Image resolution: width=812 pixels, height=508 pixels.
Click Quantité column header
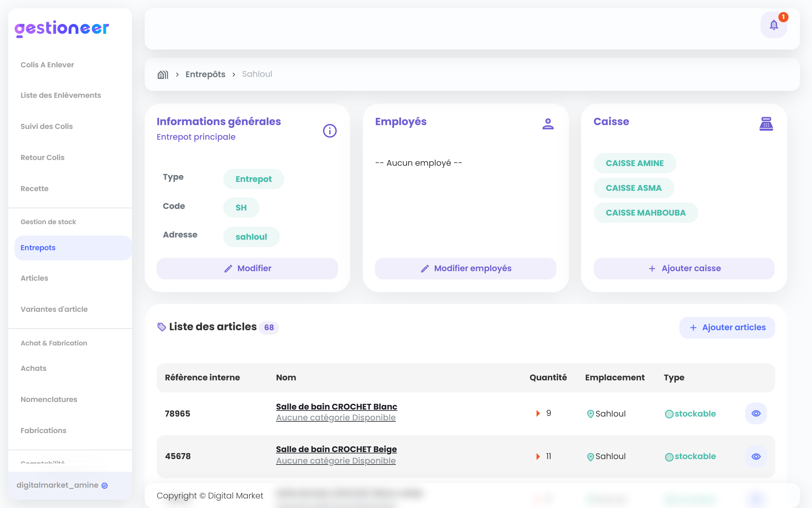(x=548, y=378)
